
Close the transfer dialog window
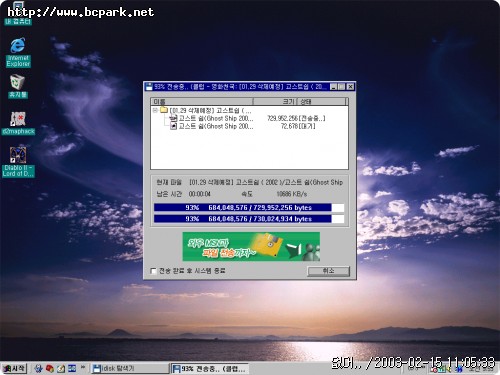[350, 87]
